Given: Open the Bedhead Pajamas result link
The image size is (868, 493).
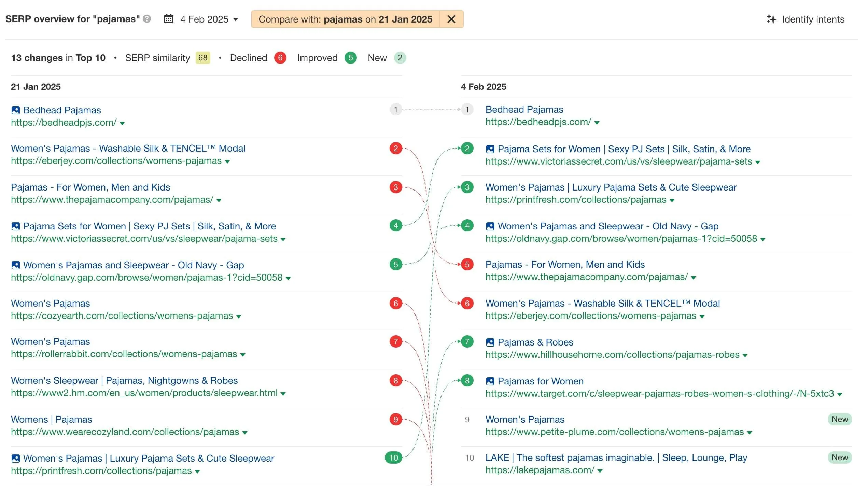Looking at the screenshot, I should pyautogui.click(x=62, y=110).
